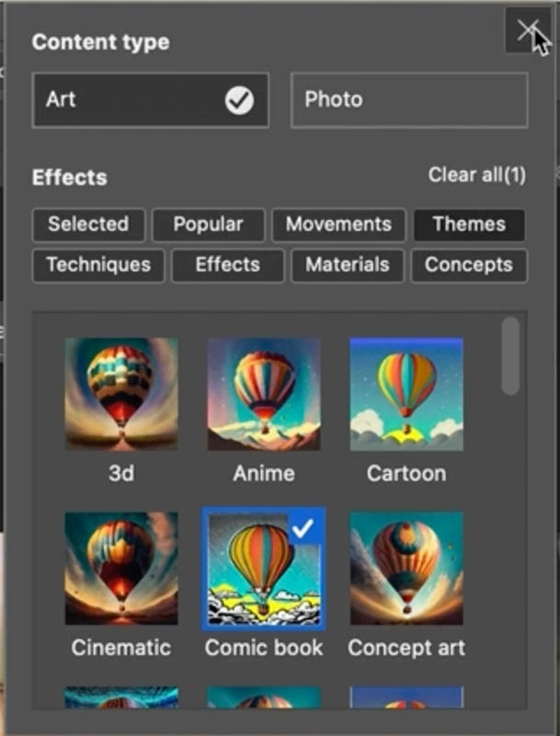Open the Selected effects filter

click(88, 224)
